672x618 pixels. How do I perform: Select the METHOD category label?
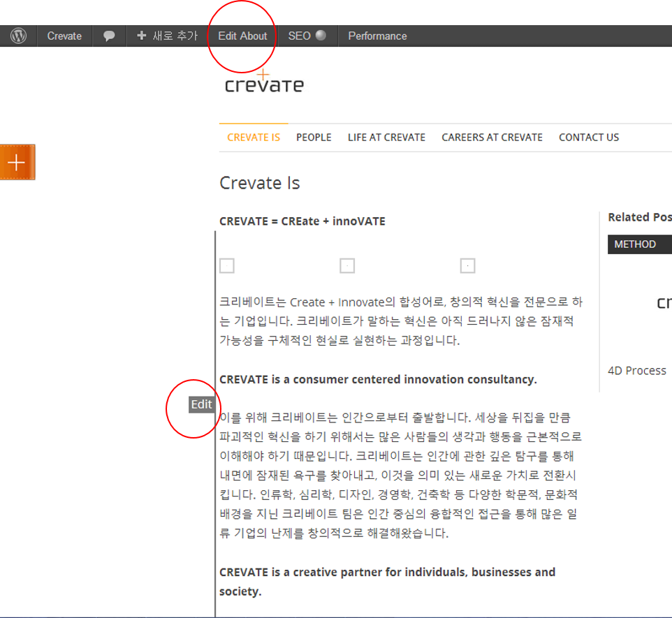tap(639, 244)
